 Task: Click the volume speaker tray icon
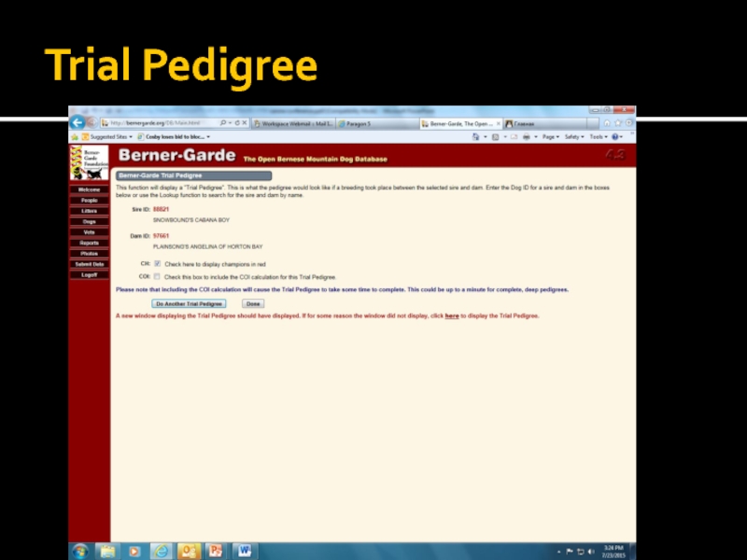tap(591, 552)
